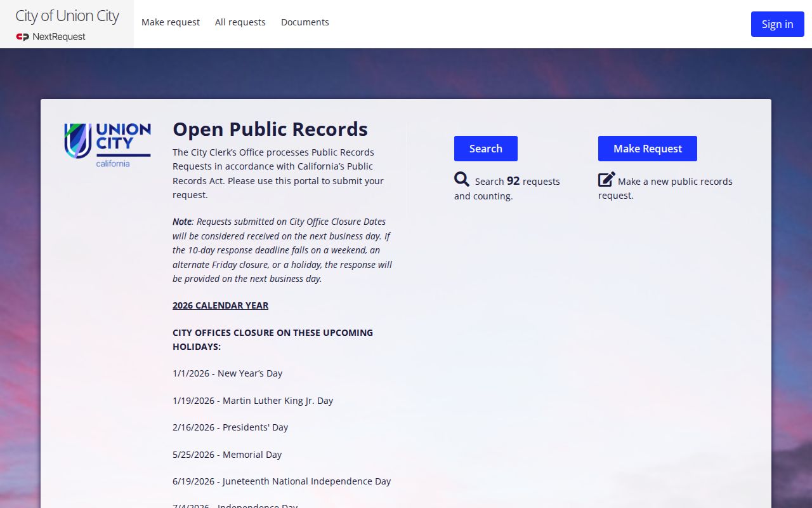Click the 2/16/2026 - Presidents' Day line

(230, 427)
